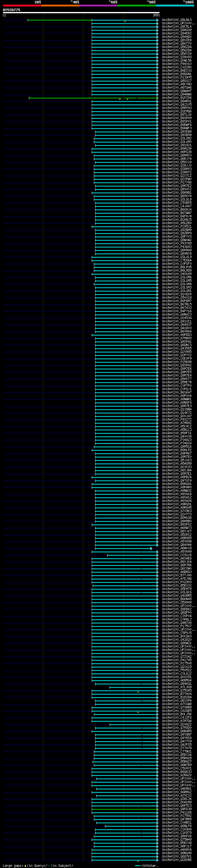
Task: Click the ~60% purple identity legend segment
Action: (98, 6)
